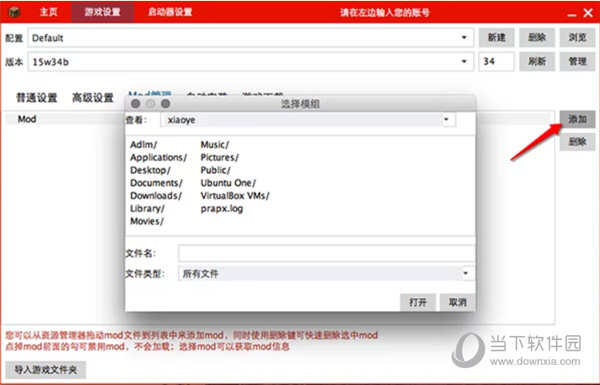The image size is (600, 385).
Task: Select the 高级设置 sub-tab
Action: coord(93,98)
